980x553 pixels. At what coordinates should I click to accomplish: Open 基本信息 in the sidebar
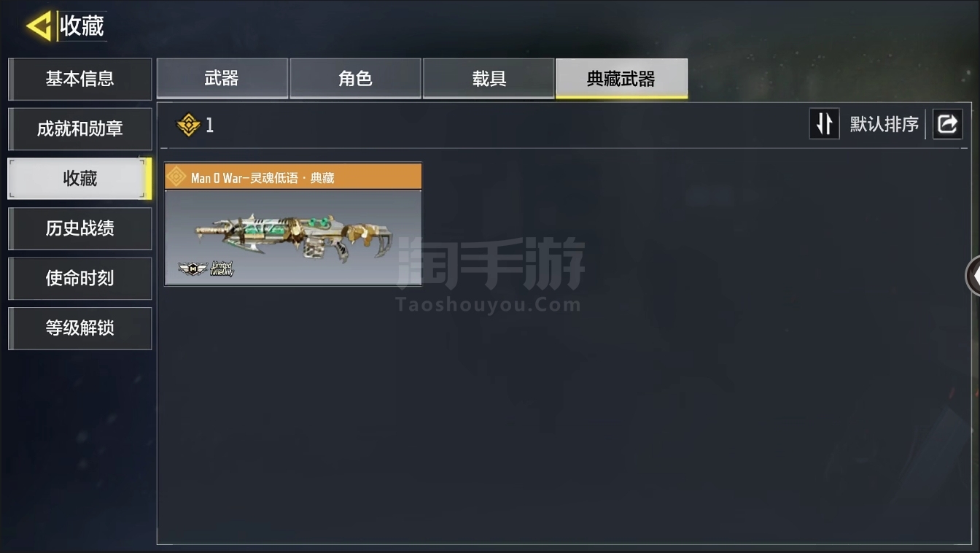(x=80, y=79)
